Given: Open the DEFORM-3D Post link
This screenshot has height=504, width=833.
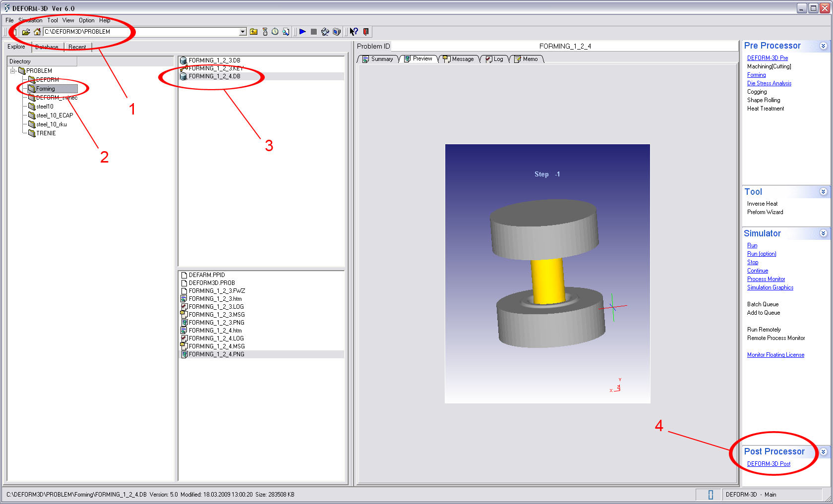Looking at the screenshot, I should [x=769, y=464].
